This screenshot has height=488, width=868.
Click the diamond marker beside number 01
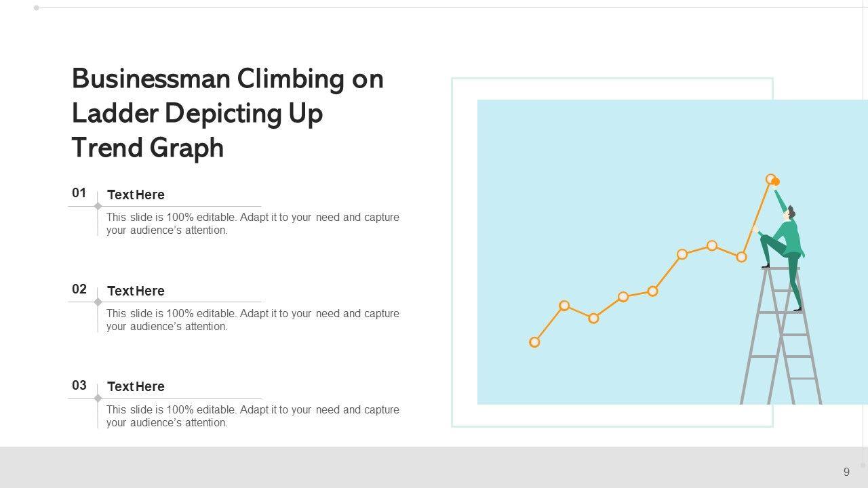[98, 206]
